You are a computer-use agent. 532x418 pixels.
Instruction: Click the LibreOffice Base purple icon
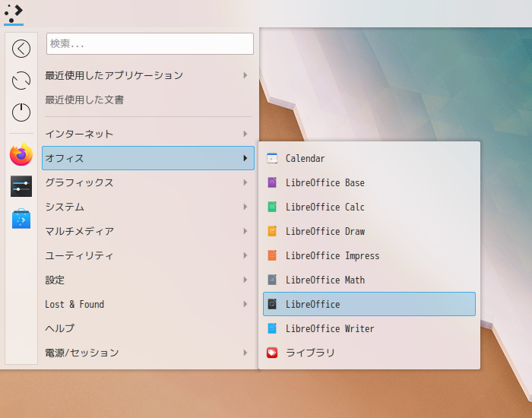tap(272, 182)
